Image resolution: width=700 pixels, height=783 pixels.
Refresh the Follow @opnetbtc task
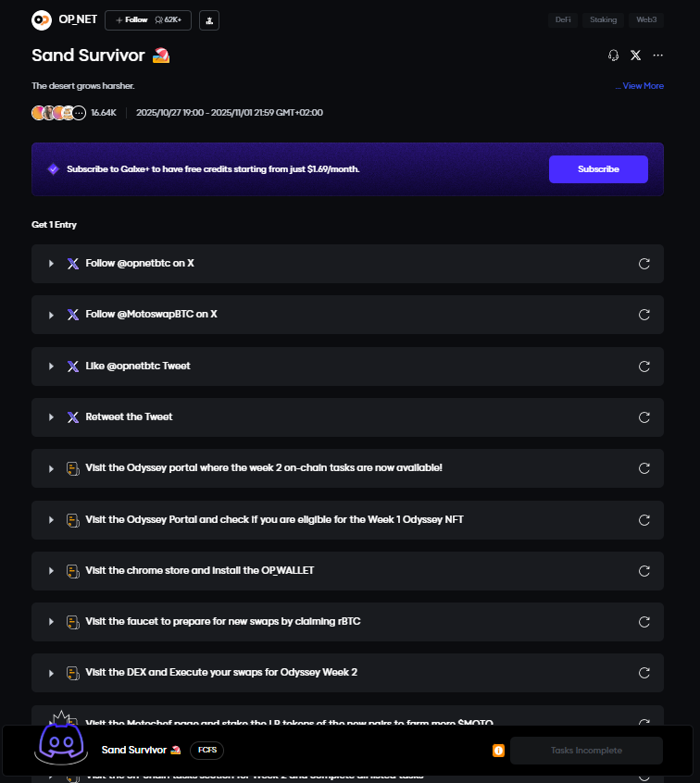point(644,264)
